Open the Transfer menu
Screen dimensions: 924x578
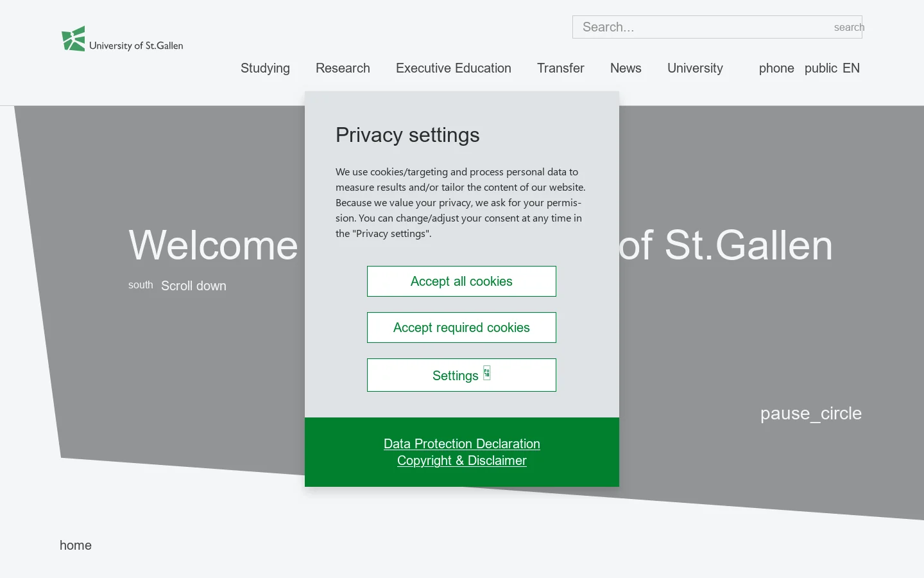click(561, 68)
